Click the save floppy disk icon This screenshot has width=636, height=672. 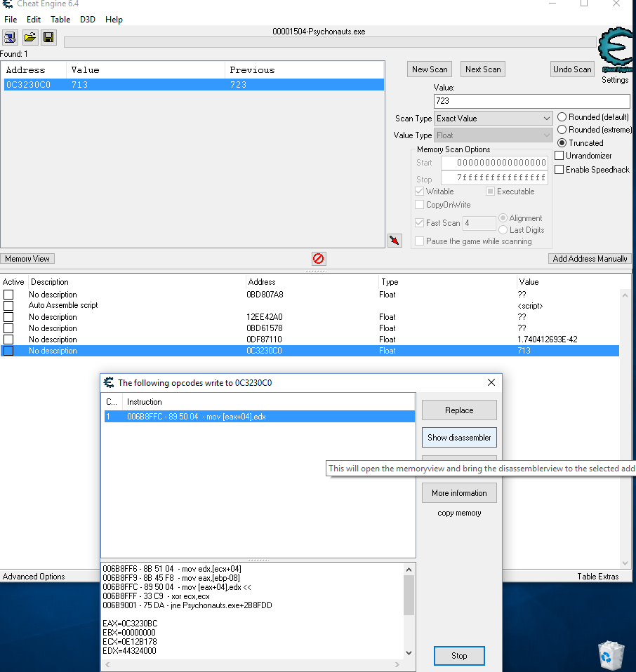pyautogui.click(x=48, y=37)
